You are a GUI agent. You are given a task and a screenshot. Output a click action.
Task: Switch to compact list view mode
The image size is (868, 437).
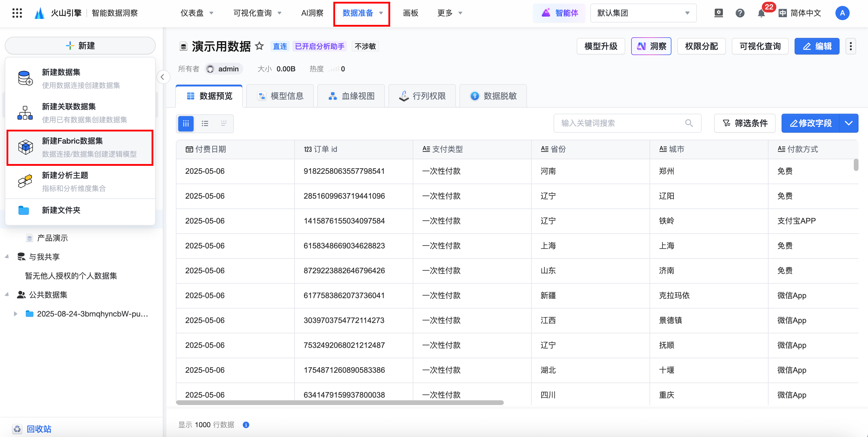(x=224, y=123)
